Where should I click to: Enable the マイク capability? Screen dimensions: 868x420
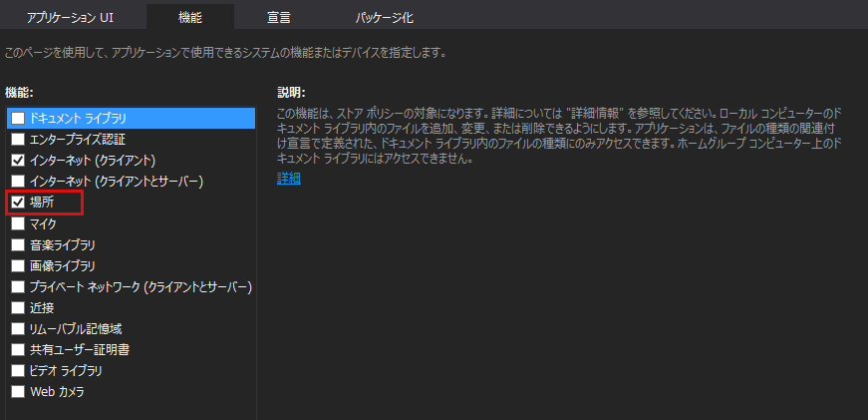pyautogui.click(x=18, y=223)
